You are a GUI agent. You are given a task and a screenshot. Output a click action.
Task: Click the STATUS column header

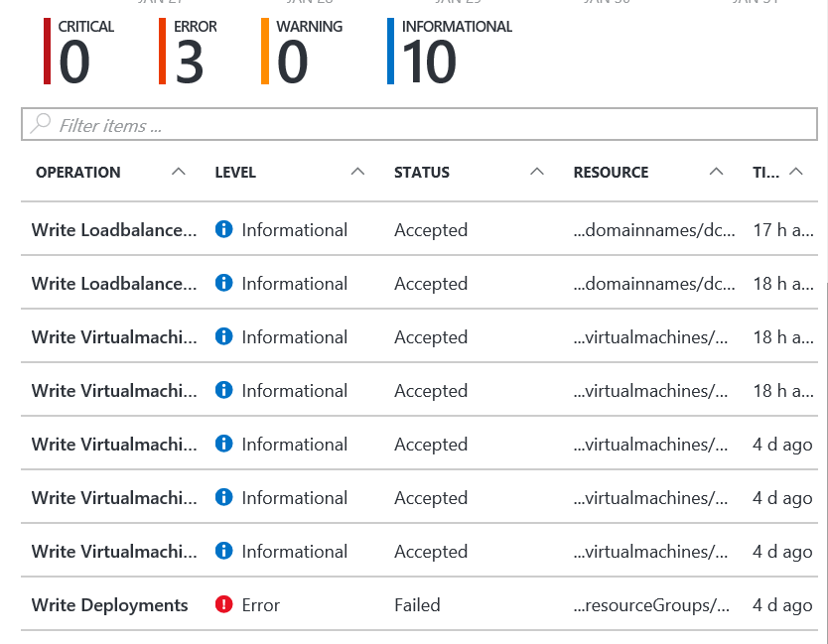point(422,173)
